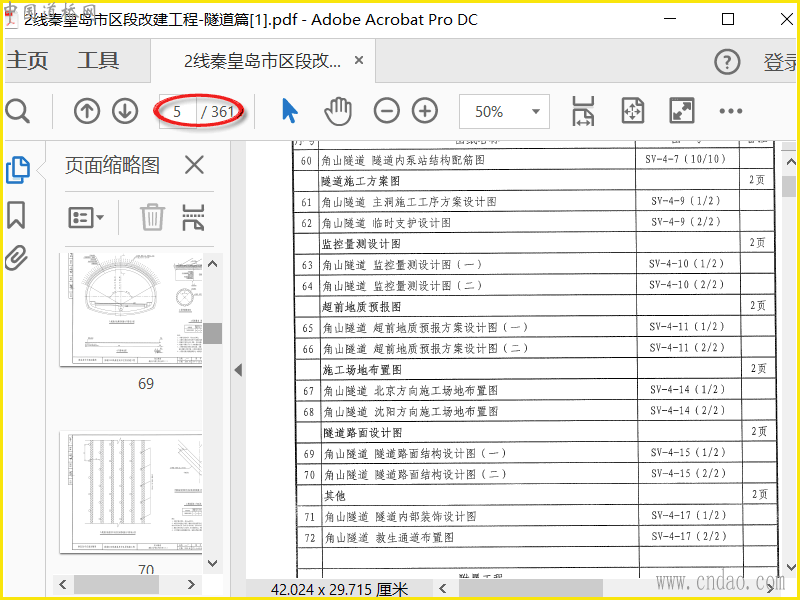Viewport: 800px width, 600px height.
Task: Enter full screen reading mode
Action: (682, 111)
